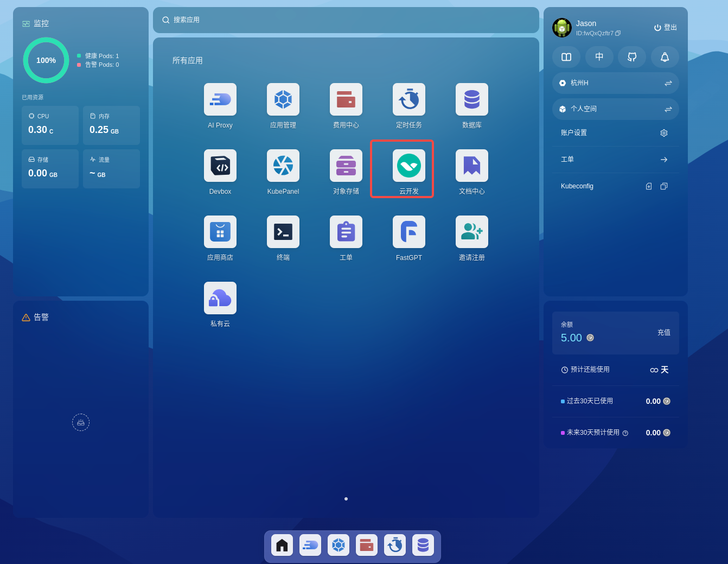This screenshot has height=564, width=728.
Task: Click the home icon in dock
Action: click(282, 545)
